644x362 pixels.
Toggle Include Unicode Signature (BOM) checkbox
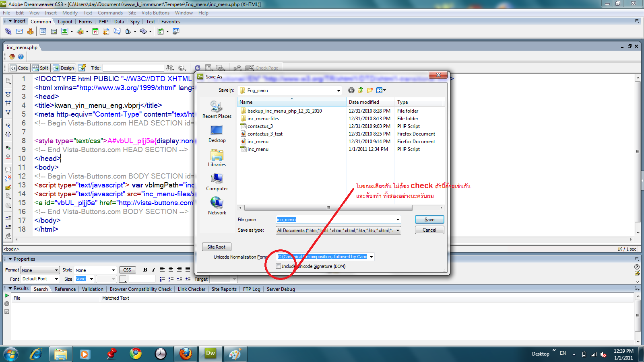(x=278, y=266)
